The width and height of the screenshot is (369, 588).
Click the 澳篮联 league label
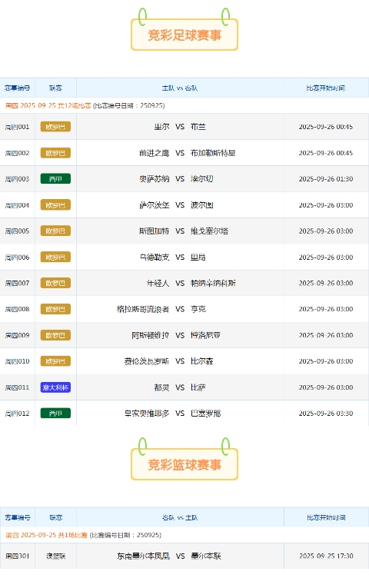(56, 556)
